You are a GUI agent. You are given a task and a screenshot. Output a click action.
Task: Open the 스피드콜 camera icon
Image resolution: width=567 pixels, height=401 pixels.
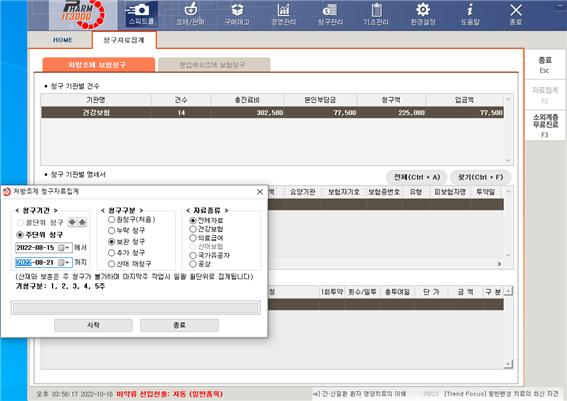(x=141, y=14)
